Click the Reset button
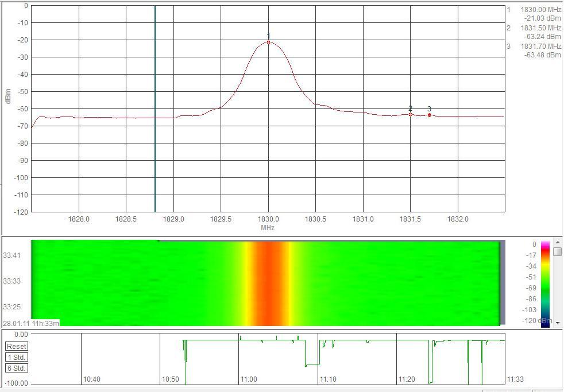The height and width of the screenshot is (392, 564). pyautogui.click(x=17, y=346)
